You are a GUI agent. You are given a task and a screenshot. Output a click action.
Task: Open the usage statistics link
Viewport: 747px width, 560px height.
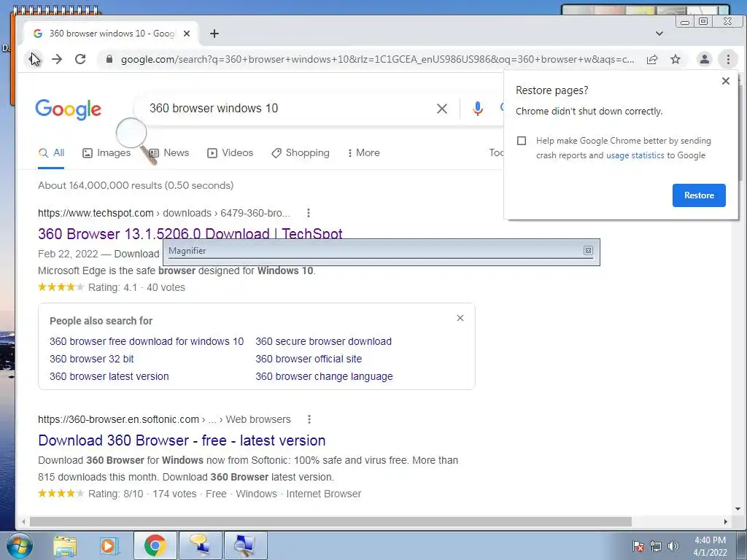coord(635,155)
